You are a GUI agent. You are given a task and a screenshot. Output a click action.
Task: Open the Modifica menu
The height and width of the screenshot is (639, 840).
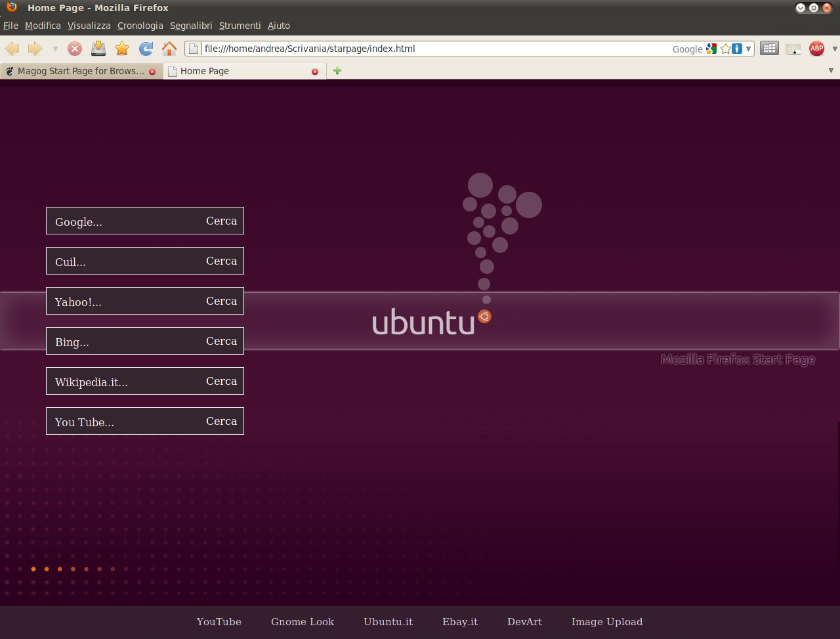[43, 26]
